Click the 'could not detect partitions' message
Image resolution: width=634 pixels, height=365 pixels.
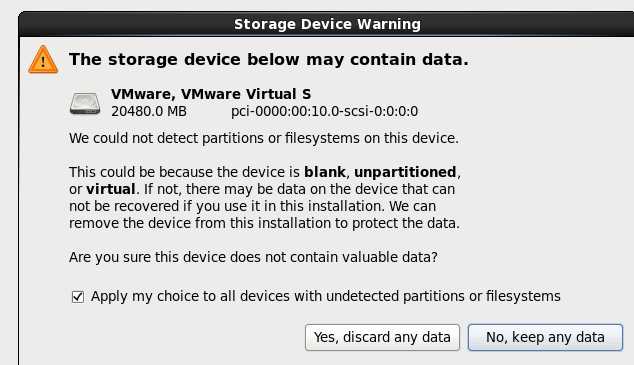264,138
